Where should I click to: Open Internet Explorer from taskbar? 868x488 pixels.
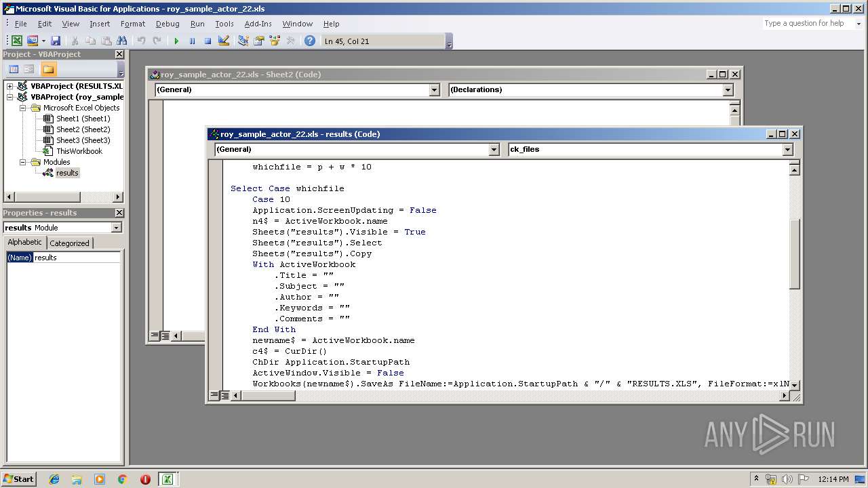pyautogui.click(x=54, y=479)
